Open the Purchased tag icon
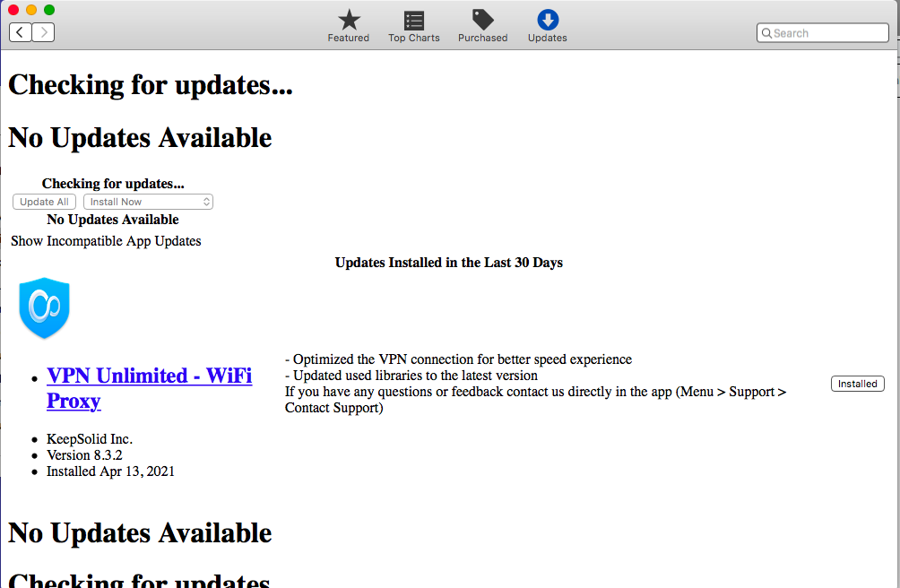The image size is (900, 588). coord(482,26)
